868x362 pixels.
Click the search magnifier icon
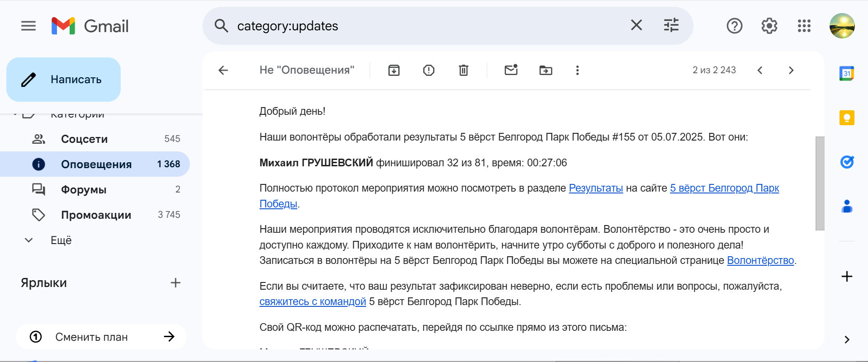click(221, 26)
